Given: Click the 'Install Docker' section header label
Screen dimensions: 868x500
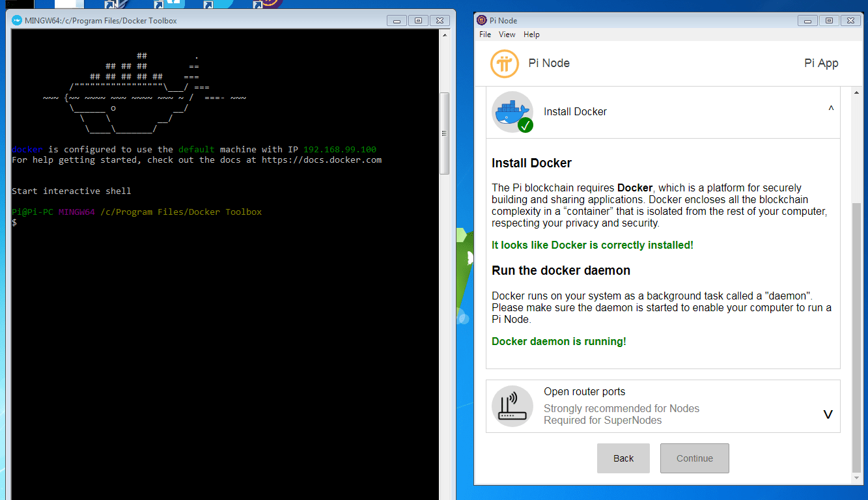Looking at the screenshot, I should [x=575, y=112].
